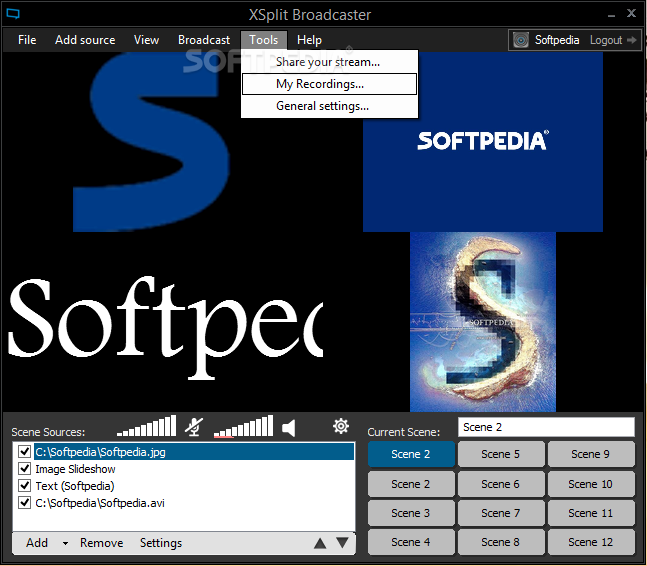647x566 pixels.
Task: Switch to Scene 12
Action: 591,542
